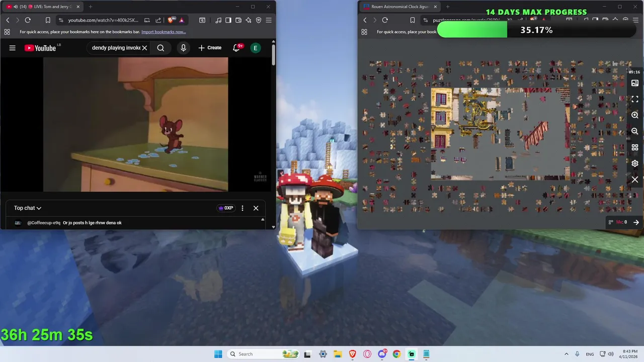Open the Brave main menu in YouTube window

[x=269, y=20]
